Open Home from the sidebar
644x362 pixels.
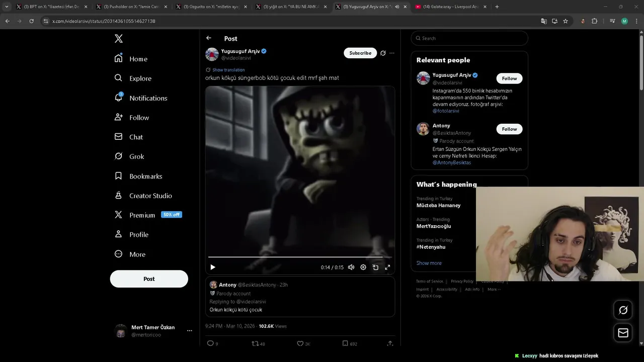(x=131, y=59)
